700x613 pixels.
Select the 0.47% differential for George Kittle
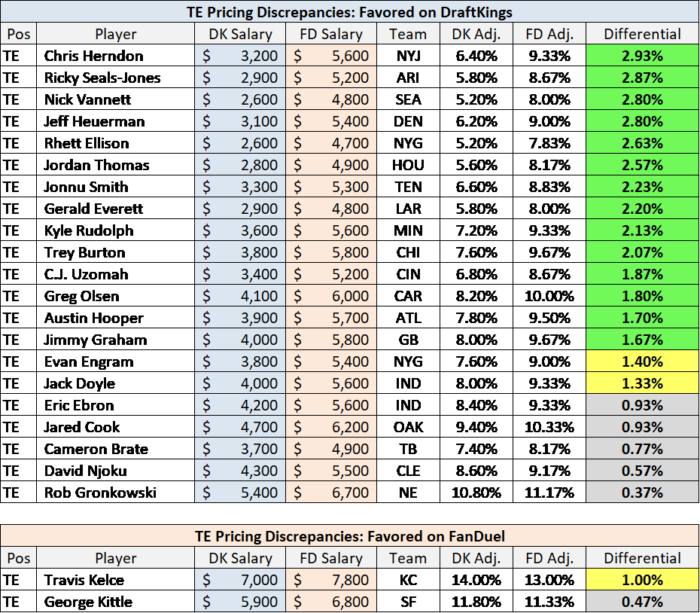(642, 602)
